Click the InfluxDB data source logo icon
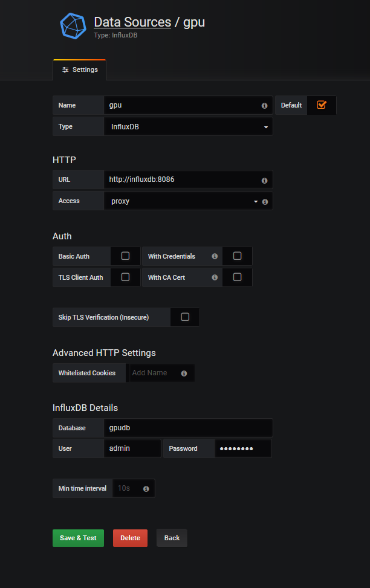Image resolution: width=370 pixels, height=588 pixels. [73, 26]
